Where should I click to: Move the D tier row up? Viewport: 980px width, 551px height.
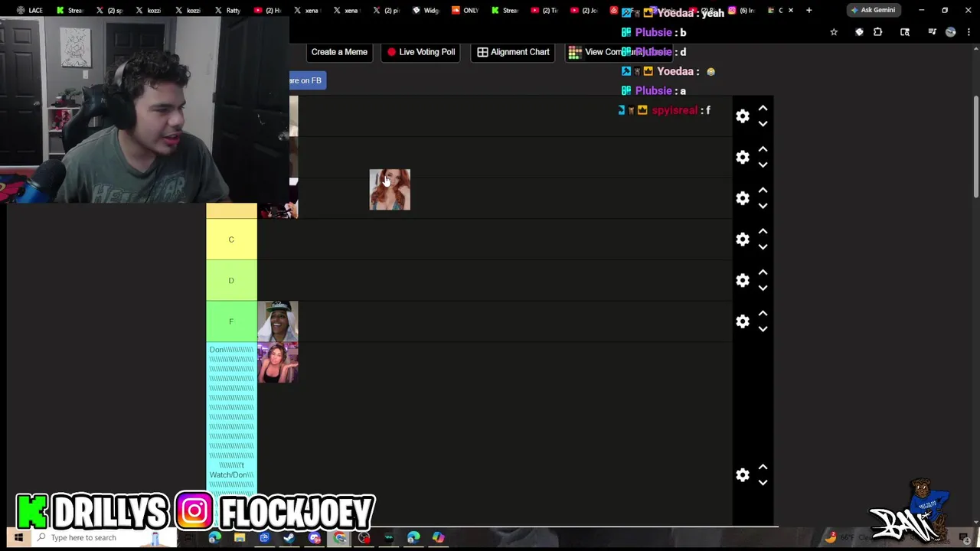[x=763, y=273]
